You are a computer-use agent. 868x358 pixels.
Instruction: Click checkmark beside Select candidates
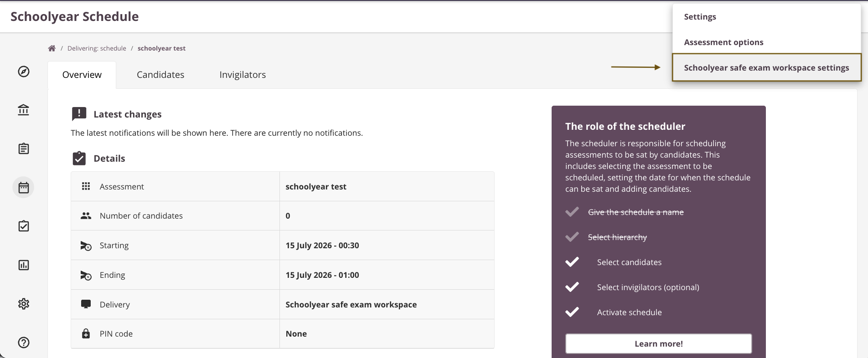[x=572, y=262]
